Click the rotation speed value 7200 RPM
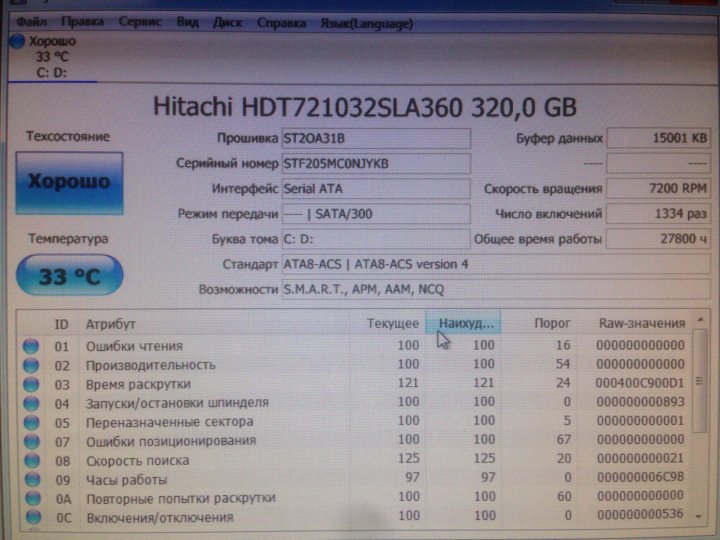The width and height of the screenshot is (720, 540). coord(658,189)
